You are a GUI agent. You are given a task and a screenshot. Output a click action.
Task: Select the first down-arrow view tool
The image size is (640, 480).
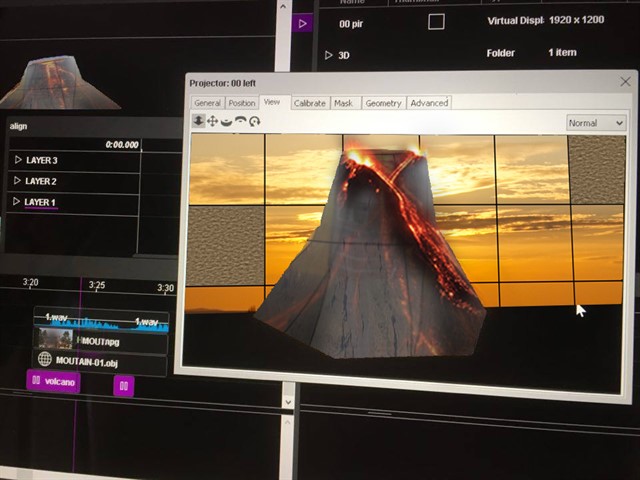(199, 121)
